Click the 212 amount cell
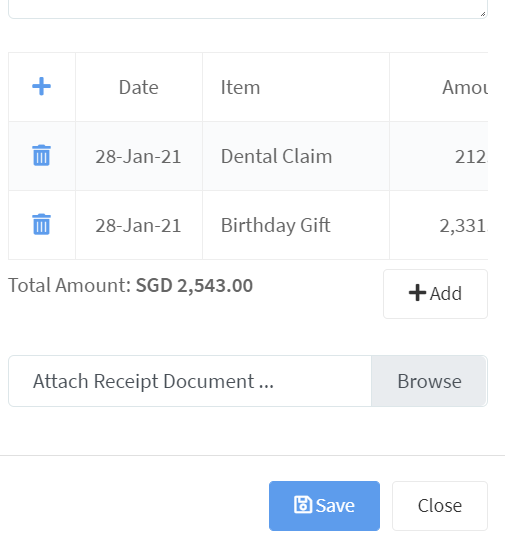Screen dimensions: 505x539 [439, 156]
